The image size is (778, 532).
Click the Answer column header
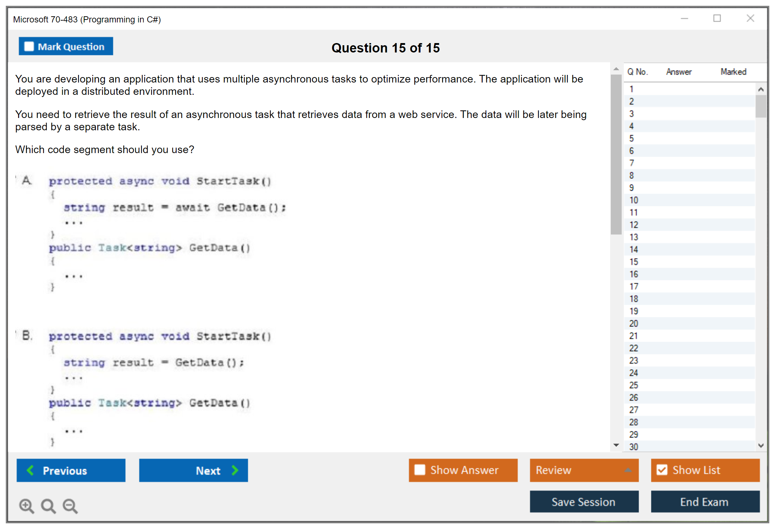point(678,72)
